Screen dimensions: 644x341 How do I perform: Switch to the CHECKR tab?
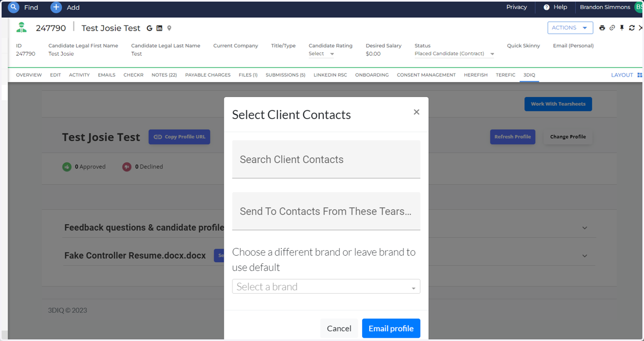point(134,75)
